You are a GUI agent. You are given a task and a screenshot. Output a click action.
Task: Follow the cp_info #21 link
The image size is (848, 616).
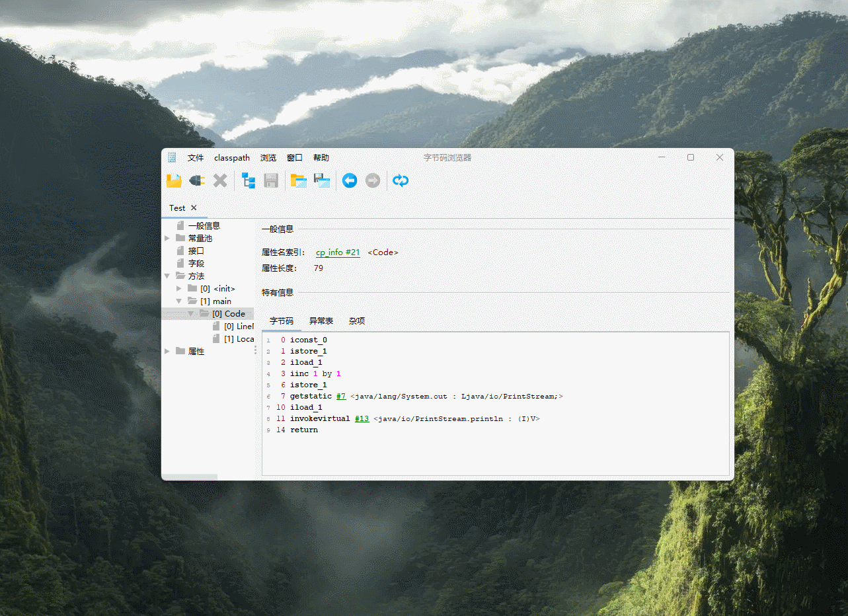(338, 252)
